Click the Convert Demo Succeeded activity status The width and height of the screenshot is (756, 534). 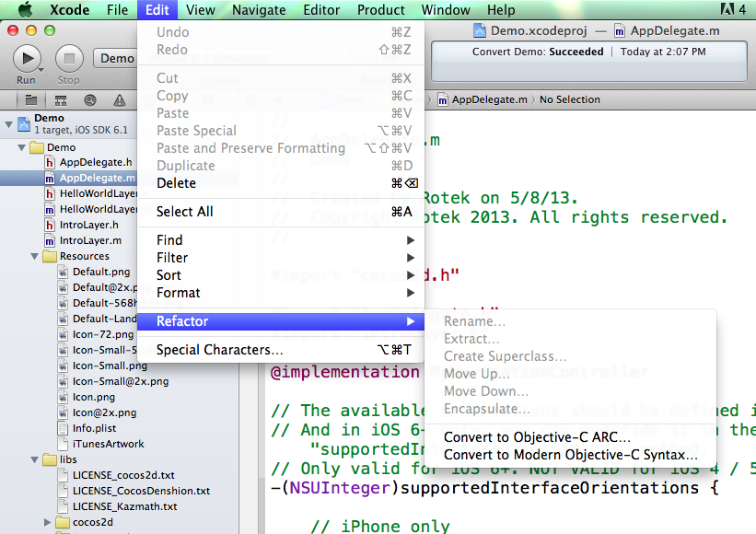pyautogui.click(x=588, y=52)
